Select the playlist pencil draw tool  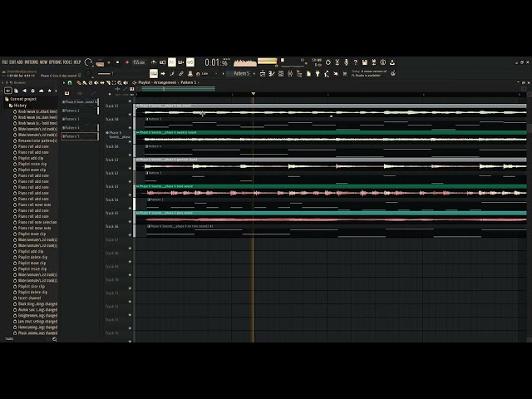tap(79, 82)
